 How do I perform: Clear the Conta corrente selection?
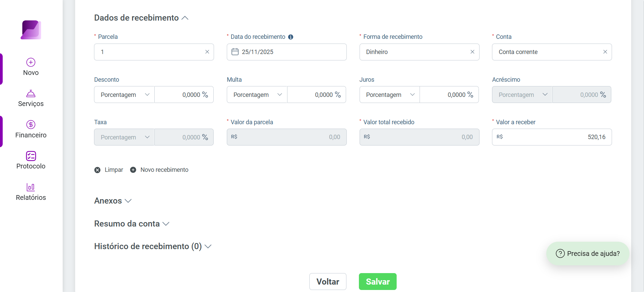(x=605, y=52)
